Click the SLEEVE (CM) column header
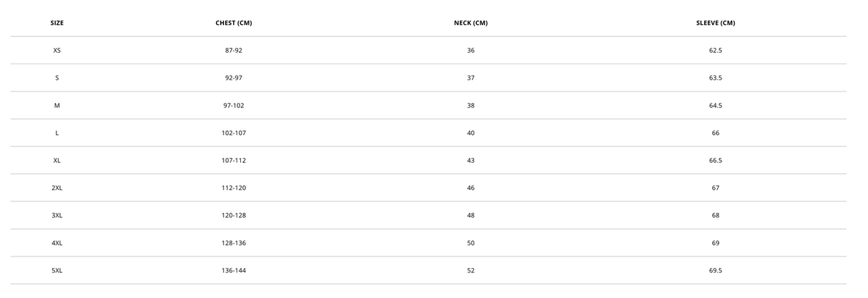Screen dimensions: 868x298 tap(715, 23)
